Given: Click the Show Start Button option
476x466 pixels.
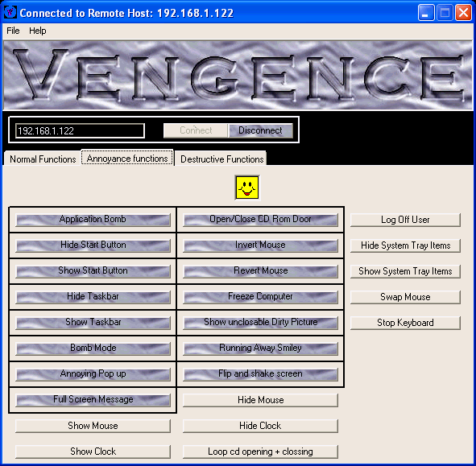Looking at the screenshot, I should (93, 271).
